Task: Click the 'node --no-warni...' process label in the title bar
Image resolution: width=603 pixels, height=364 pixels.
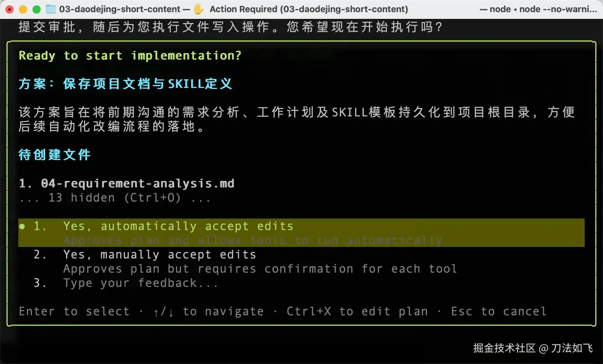Action: (558, 9)
